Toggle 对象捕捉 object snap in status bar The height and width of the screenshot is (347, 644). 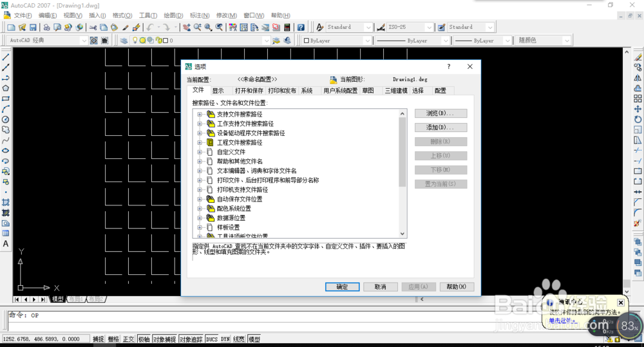tap(164, 339)
